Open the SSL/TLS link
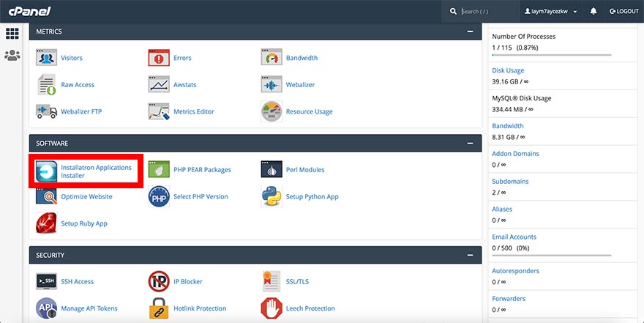 tap(297, 281)
